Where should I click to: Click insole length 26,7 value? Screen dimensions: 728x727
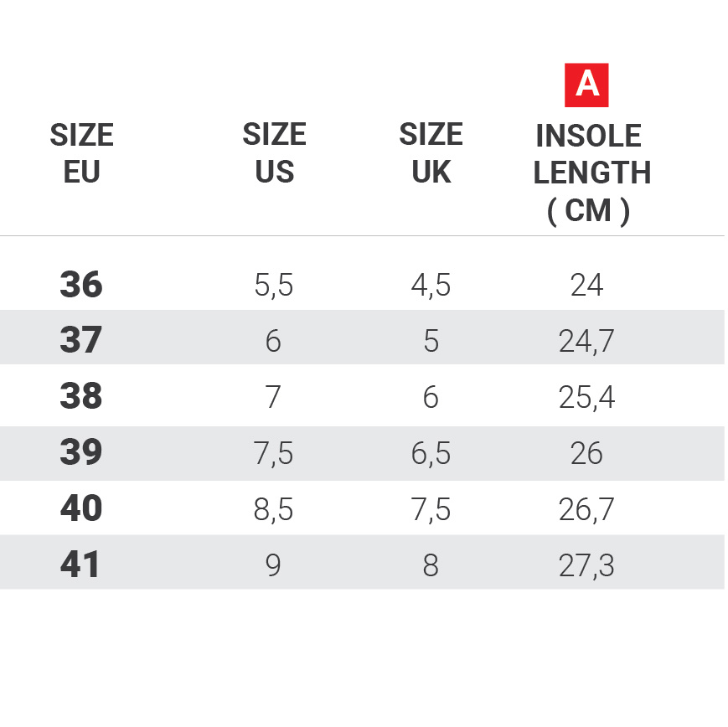[x=586, y=509]
